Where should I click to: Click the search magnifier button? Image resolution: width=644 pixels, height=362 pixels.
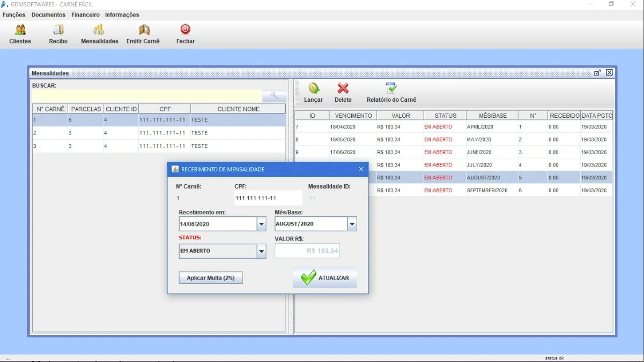pyautogui.click(x=274, y=96)
